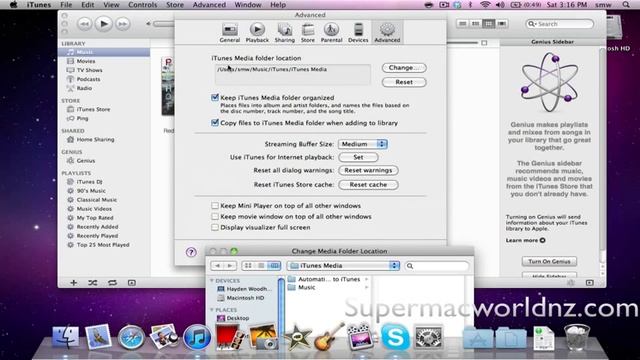The image size is (640, 360).
Task: Switch file dialog to icon view
Action: coord(248,266)
